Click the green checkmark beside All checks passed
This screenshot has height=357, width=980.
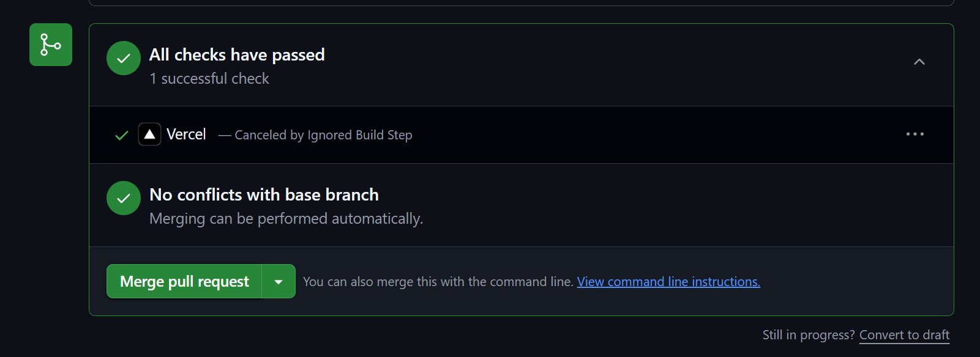[x=124, y=58]
